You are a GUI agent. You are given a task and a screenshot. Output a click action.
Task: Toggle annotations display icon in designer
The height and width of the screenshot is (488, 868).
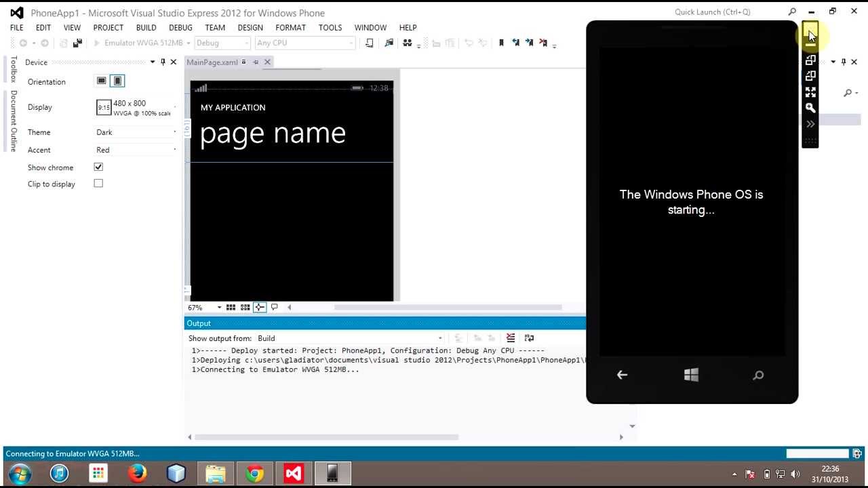click(x=274, y=308)
